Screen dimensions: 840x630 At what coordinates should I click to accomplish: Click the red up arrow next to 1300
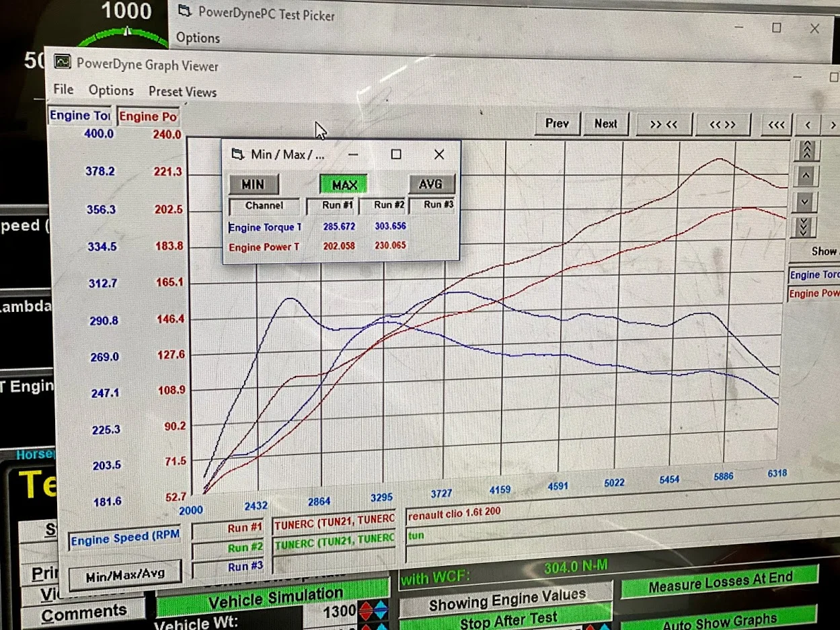click(367, 612)
